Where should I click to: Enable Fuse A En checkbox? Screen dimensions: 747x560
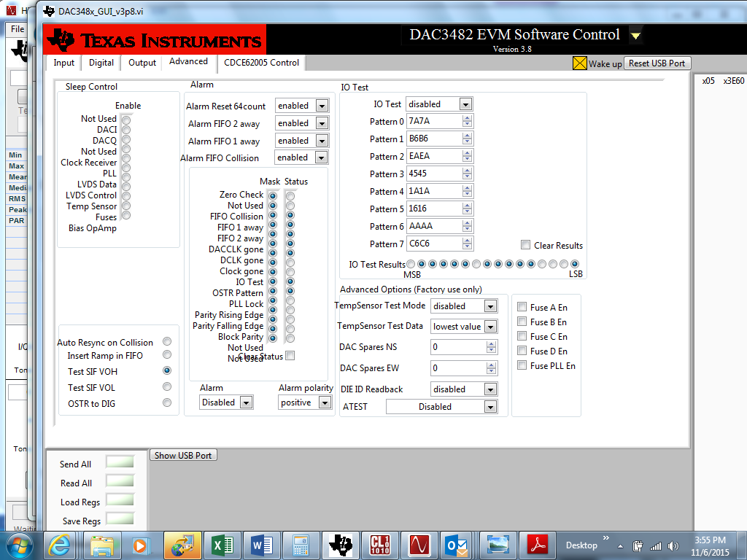click(x=522, y=307)
